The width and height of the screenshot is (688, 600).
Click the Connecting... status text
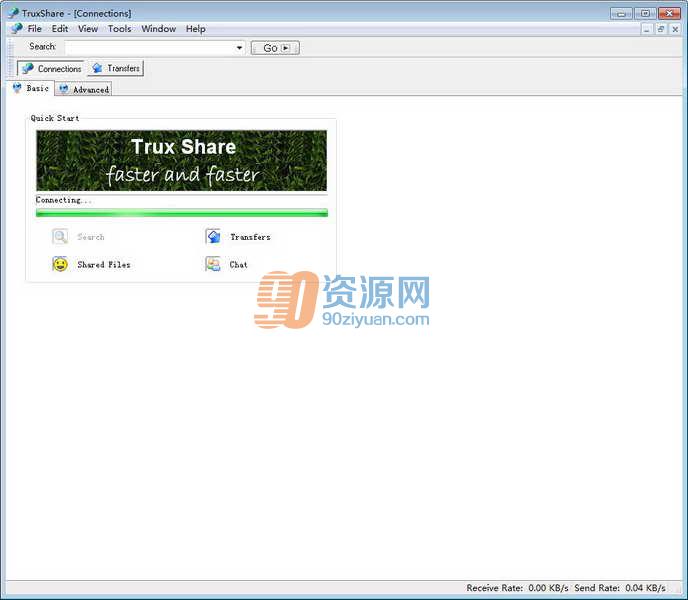pyautogui.click(x=64, y=200)
